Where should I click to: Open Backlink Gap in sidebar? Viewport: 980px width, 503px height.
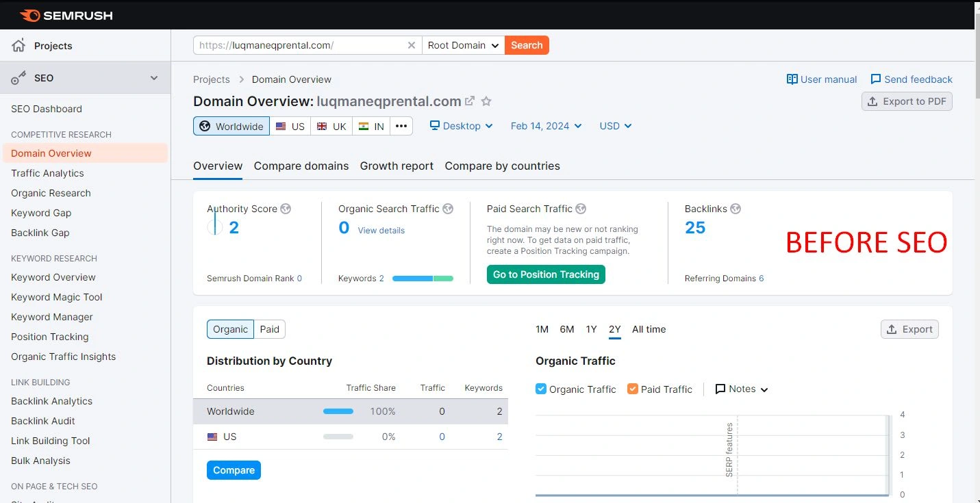[x=40, y=233]
